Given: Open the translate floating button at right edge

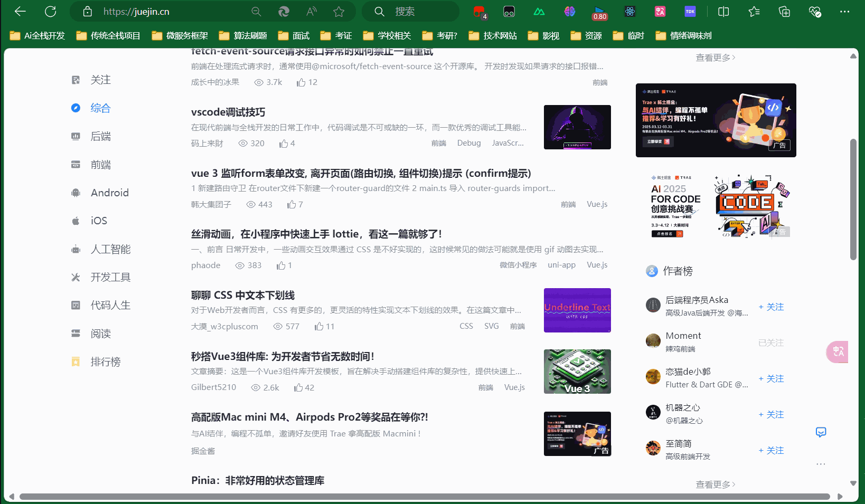Looking at the screenshot, I should click(x=838, y=351).
